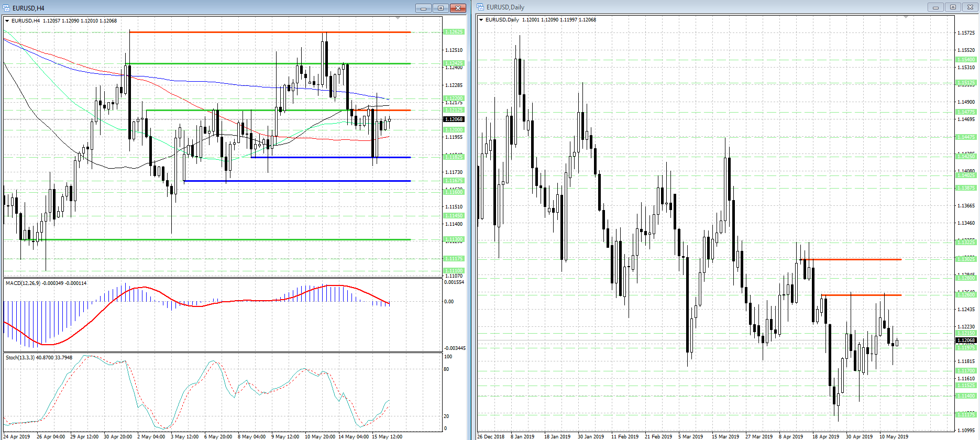Select the 1.15125 price label on Daily
This screenshot has height=440, width=980.
point(966,83)
